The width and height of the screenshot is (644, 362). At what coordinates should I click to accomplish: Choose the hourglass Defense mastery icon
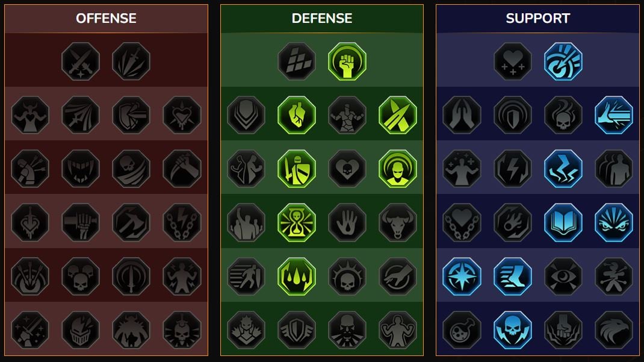(x=297, y=222)
